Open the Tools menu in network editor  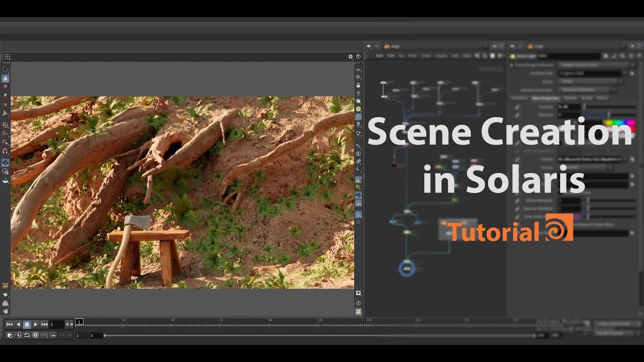click(426, 56)
